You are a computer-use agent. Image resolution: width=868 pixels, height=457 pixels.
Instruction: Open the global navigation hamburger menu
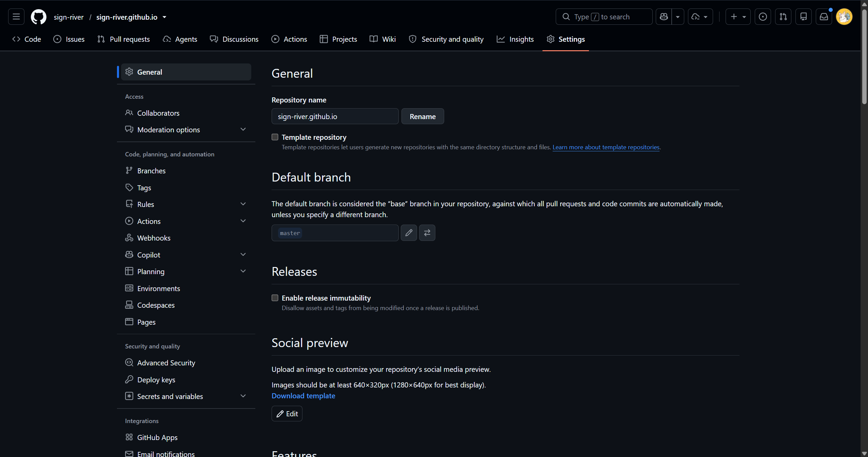click(x=16, y=17)
